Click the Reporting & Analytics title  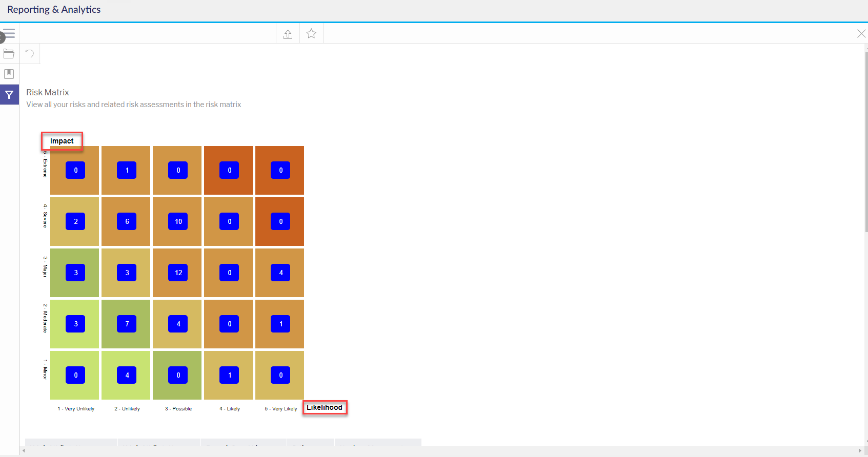point(54,10)
